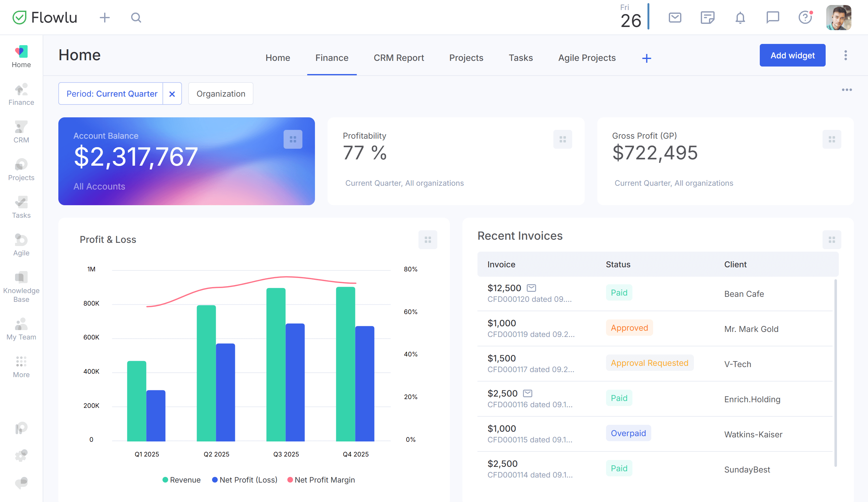Switch to the Agile Projects tab
The width and height of the screenshot is (868, 502).
point(587,57)
